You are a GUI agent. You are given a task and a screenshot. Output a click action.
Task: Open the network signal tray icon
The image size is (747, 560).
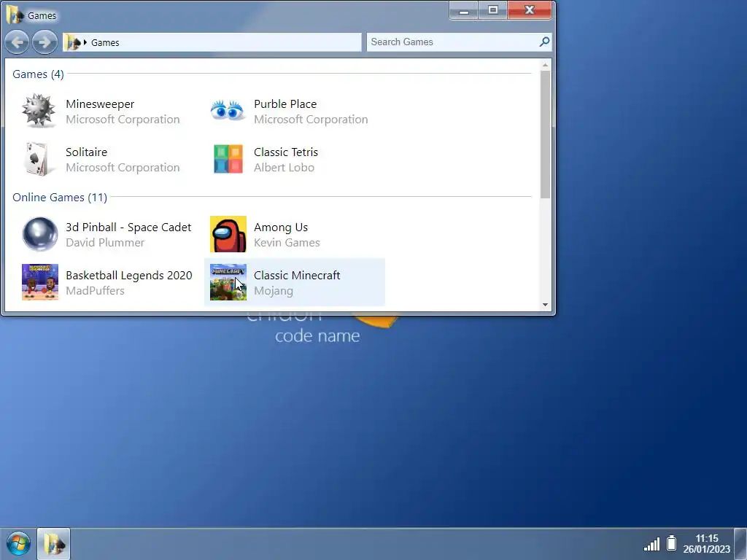pos(651,544)
